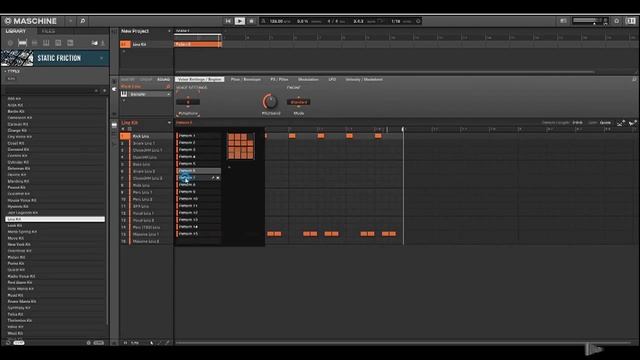This screenshot has width=640, height=360.
Task: Select the Instruments type icon in the browser
Action: [46, 43]
